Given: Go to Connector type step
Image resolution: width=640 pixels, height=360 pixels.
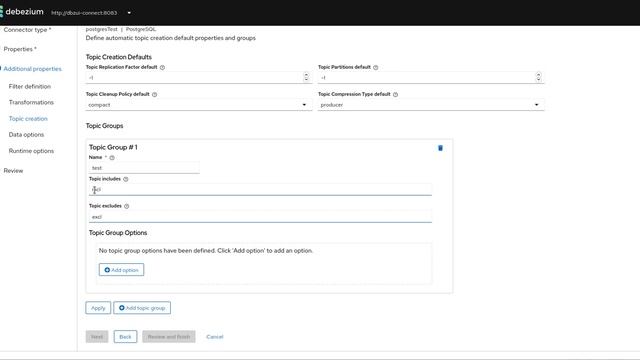Looking at the screenshot, I should point(27,30).
